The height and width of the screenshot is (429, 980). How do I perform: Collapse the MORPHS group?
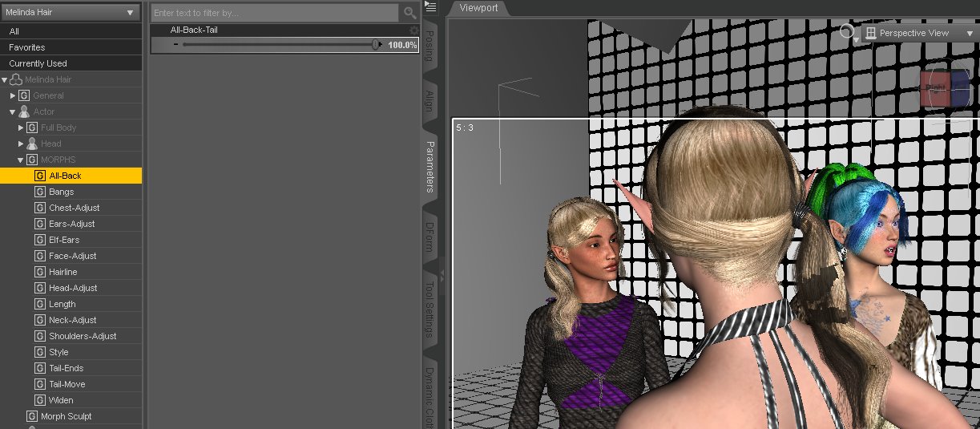(x=21, y=160)
